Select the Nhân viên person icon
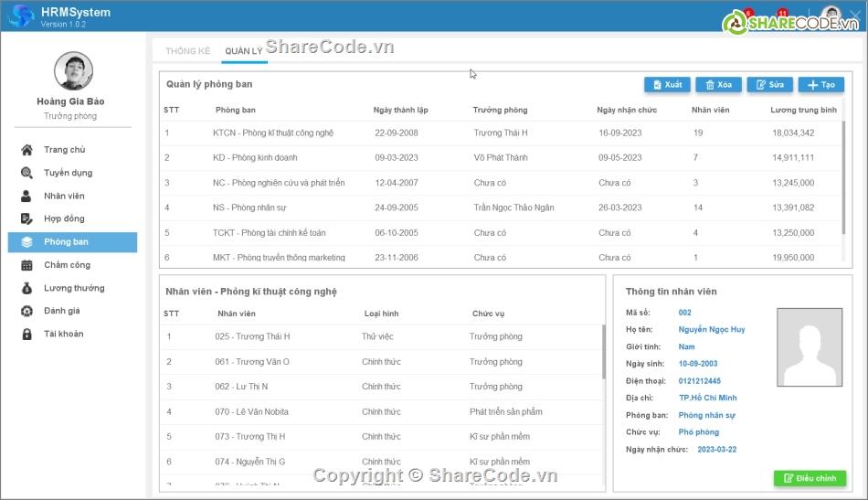Image resolution: width=868 pixels, height=500 pixels. click(x=26, y=196)
